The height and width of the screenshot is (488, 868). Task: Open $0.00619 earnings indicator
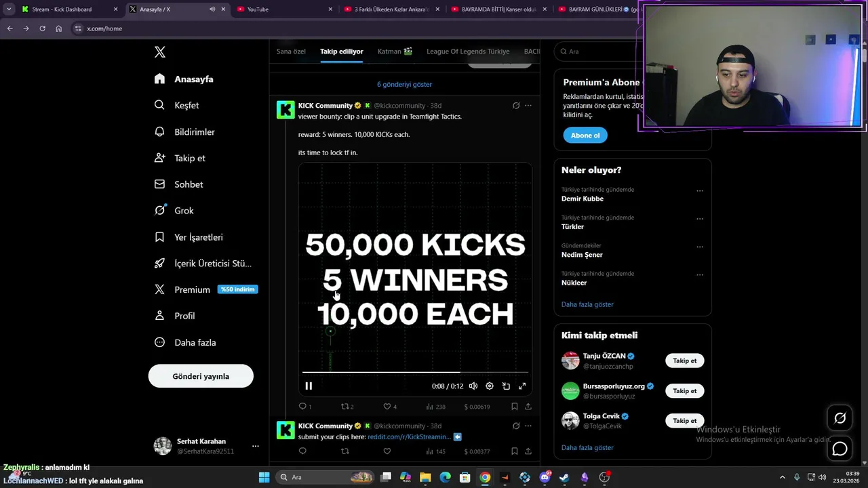[477, 407]
